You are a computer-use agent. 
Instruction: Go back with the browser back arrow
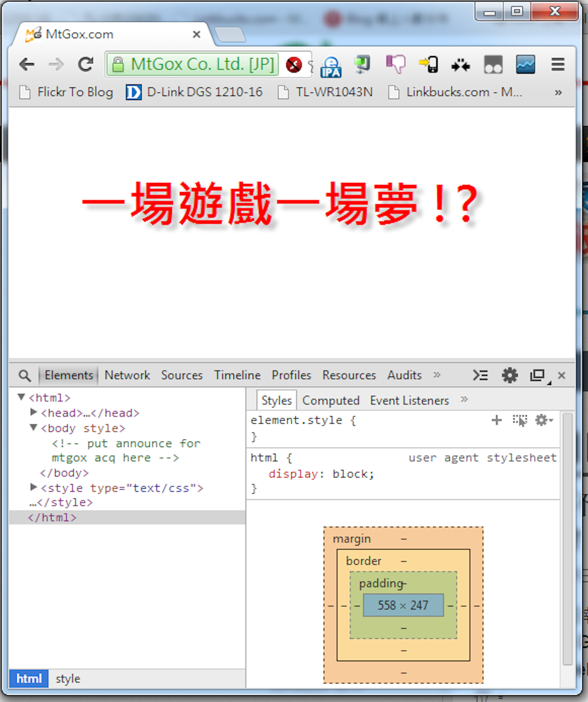(27, 64)
